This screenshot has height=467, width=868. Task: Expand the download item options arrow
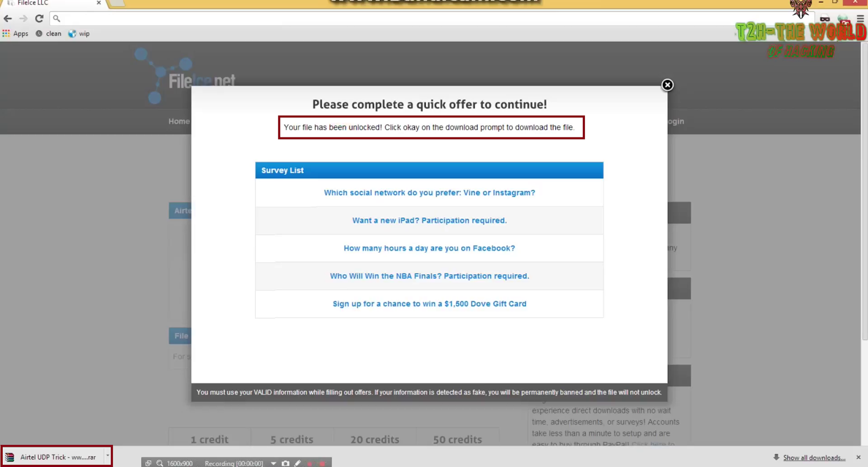point(107,456)
